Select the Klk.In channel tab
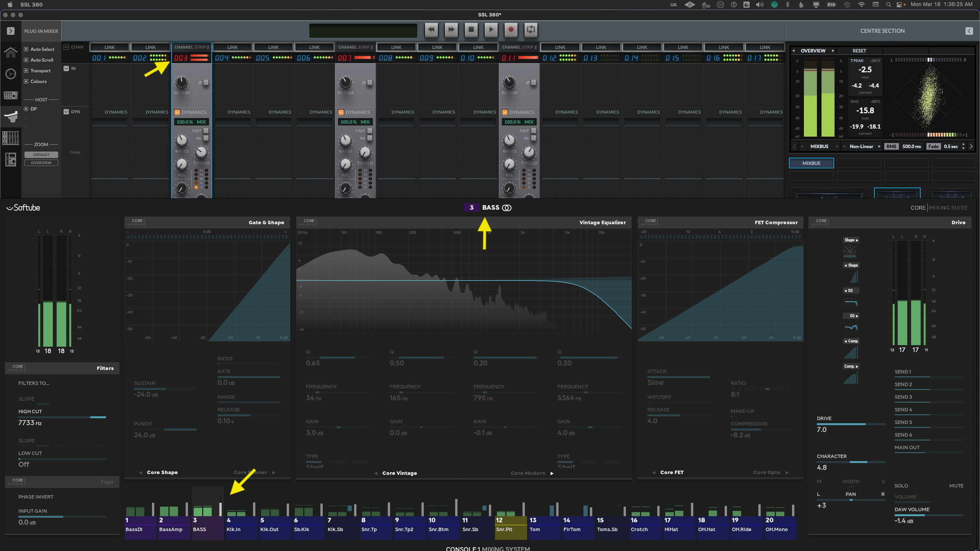The image size is (980, 551). pos(242,528)
